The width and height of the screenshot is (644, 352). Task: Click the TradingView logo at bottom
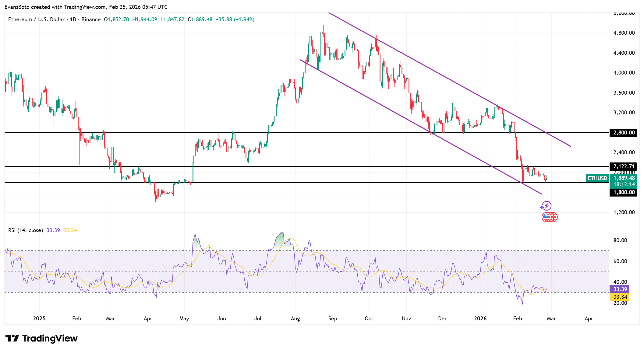[x=42, y=338]
